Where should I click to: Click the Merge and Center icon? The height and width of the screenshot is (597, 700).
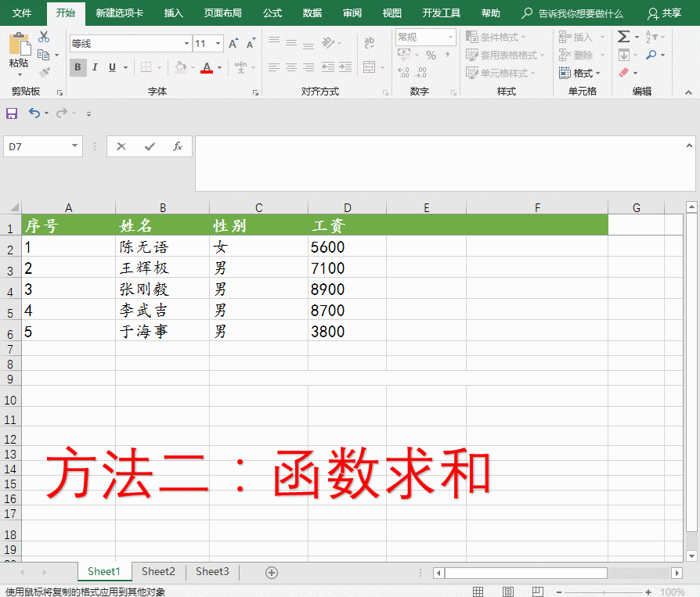pos(370,67)
